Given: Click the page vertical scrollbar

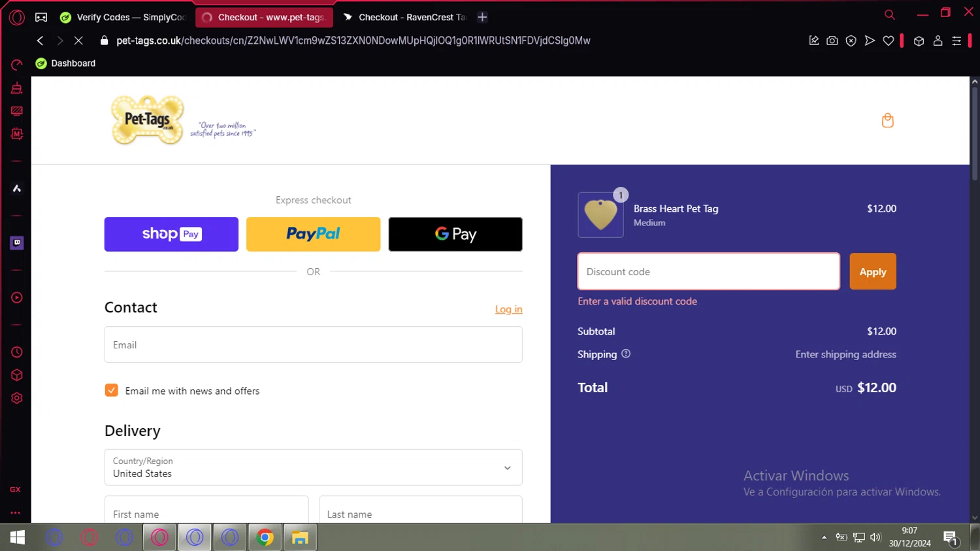Looking at the screenshot, I should pyautogui.click(x=975, y=134).
